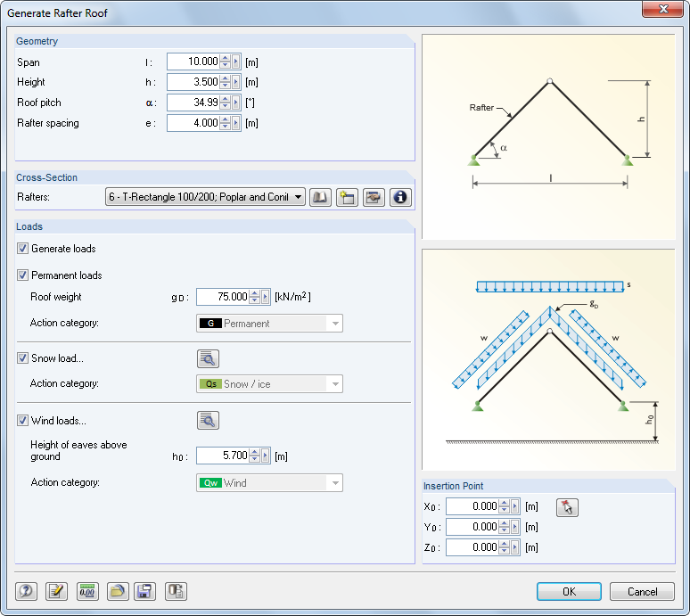Viewport: 690px width, 616px height.
Task: Click the Rafter spacing side arrow button
Action: point(236,123)
